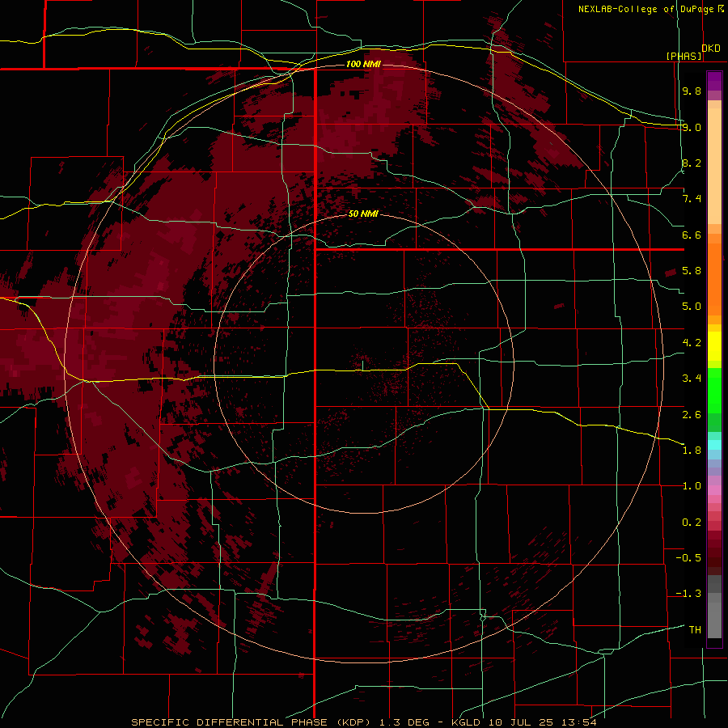728x728 pixels.
Task: Click the 4.2 color scale value
Action: pyautogui.click(x=692, y=343)
